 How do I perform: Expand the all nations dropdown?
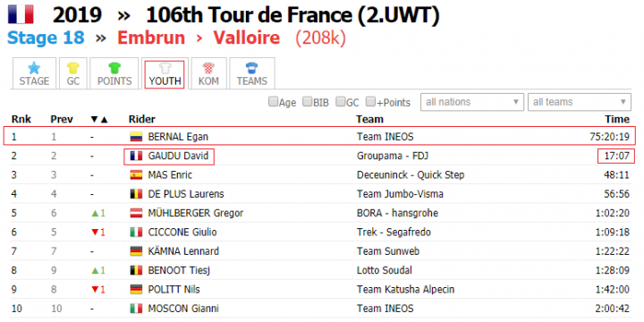pos(472,102)
